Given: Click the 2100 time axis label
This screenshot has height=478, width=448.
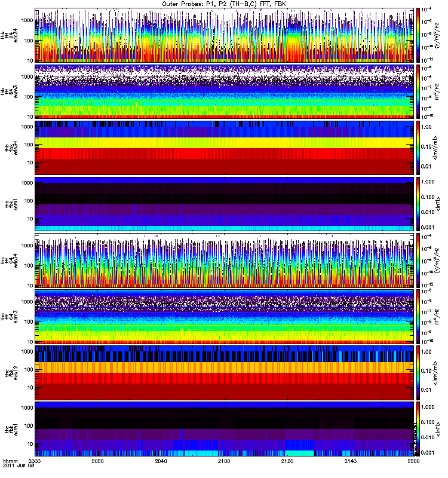Looking at the screenshot, I should tap(225, 462).
